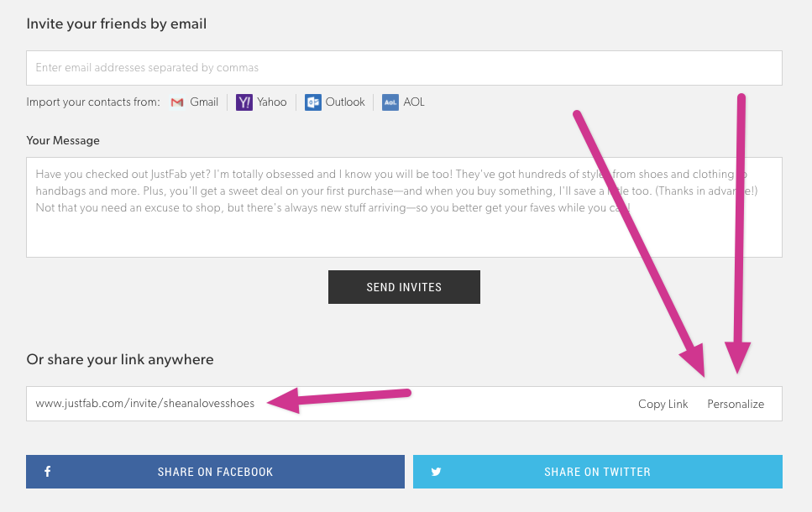812x512 pixels.
Task: Click Share on Twitter button
Action: click(598, 472)
